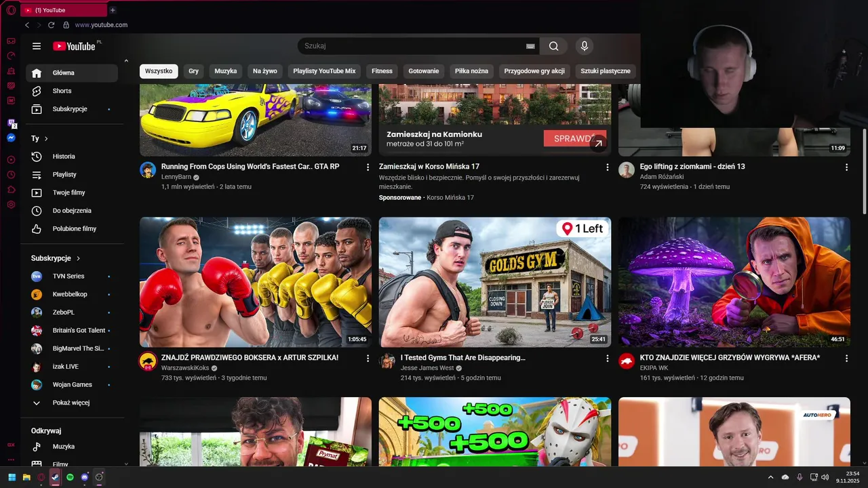Open Opera sidebar settings gear
The height and width of the screenshot is (488, 868).
tap(11, 205)
